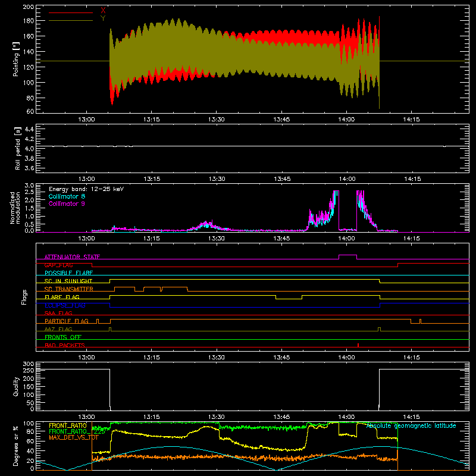Click the Collimator 8 legend label
The width and height of the screenshot is (476, 476).
click(67, 196)
